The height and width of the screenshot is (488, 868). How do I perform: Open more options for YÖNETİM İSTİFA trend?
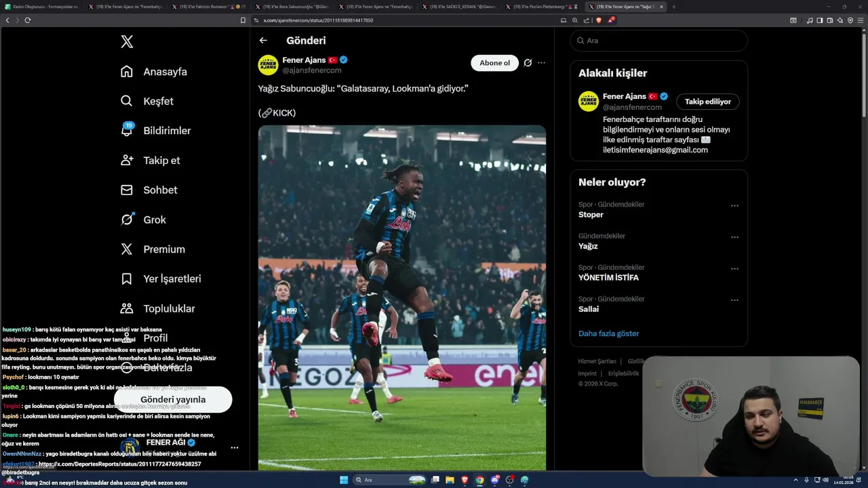tap(734, 269)
